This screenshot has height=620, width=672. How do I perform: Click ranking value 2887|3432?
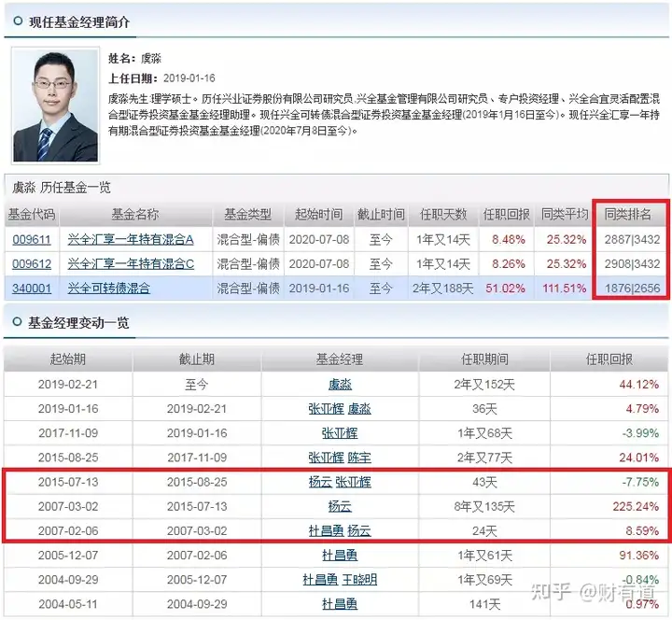632,239
